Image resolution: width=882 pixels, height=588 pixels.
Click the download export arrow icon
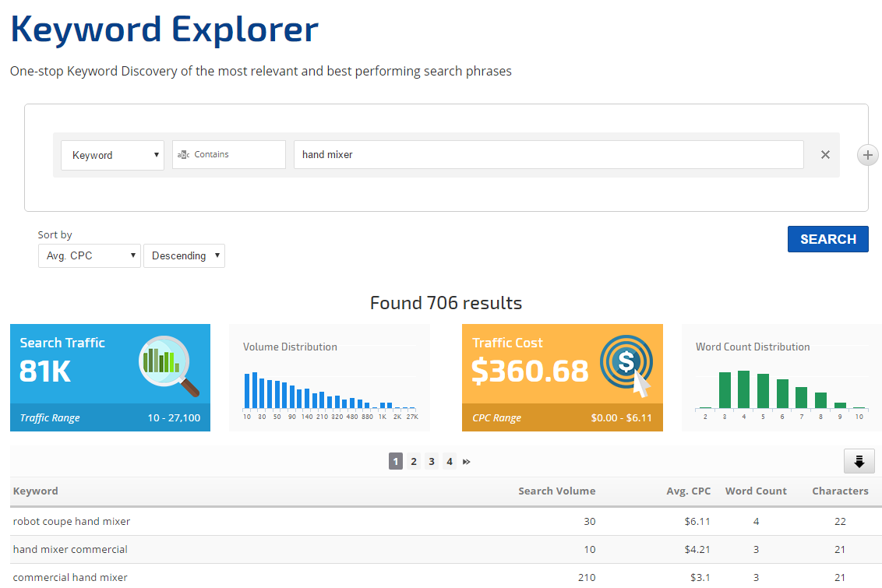tap(859, 462)
